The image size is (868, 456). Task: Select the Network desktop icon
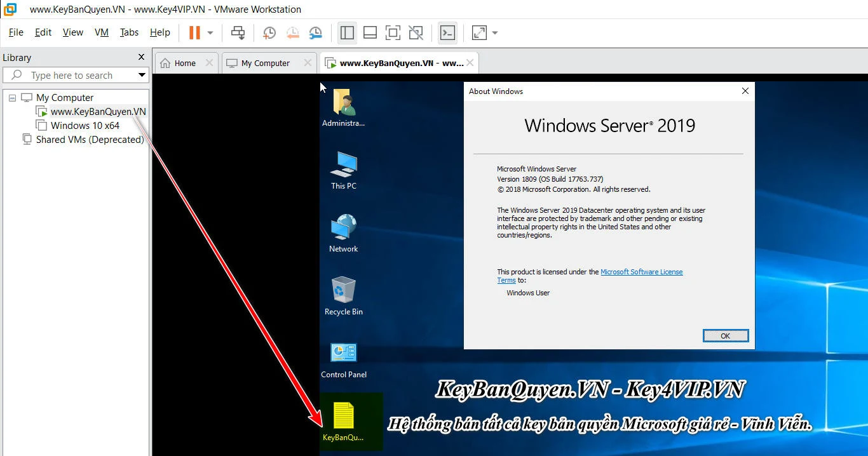pyautogui.click(x=343, y=233)
